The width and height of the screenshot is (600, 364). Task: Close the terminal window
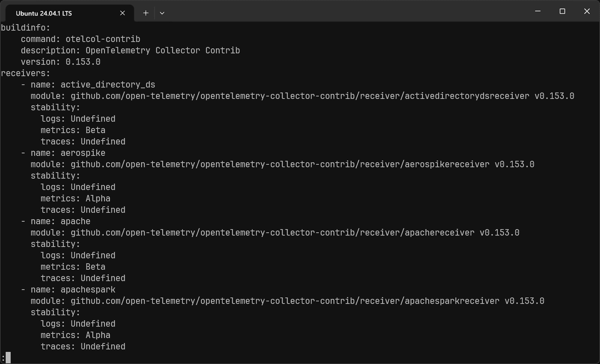click(586, 11)
